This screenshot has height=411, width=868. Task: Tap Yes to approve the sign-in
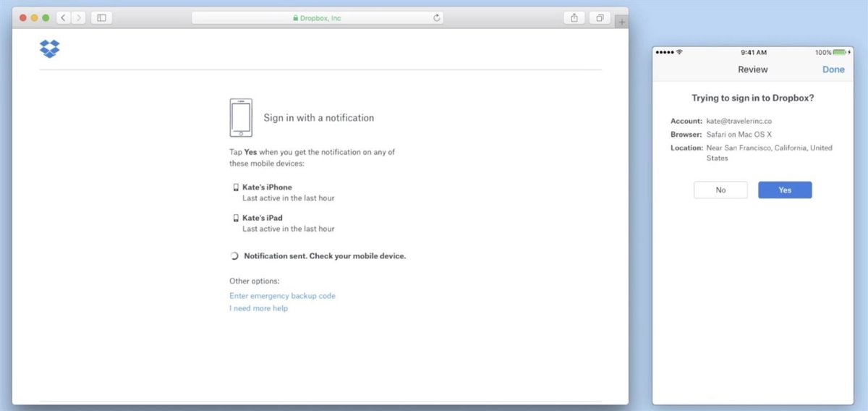pyautogui.click(x=785, y=190)
